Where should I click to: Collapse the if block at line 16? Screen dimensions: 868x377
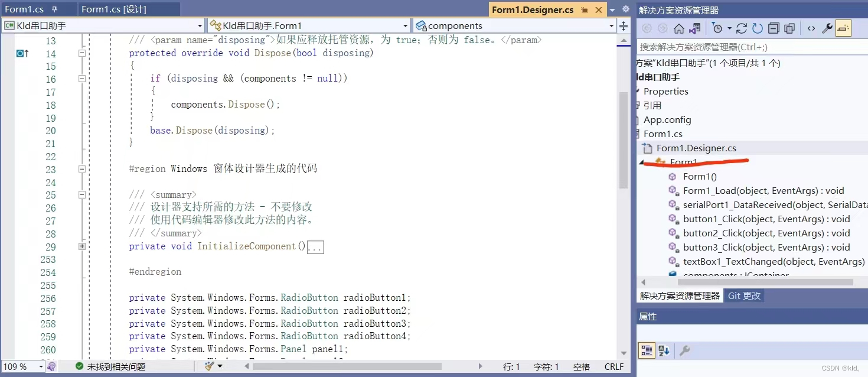click(x=82, y=79)
